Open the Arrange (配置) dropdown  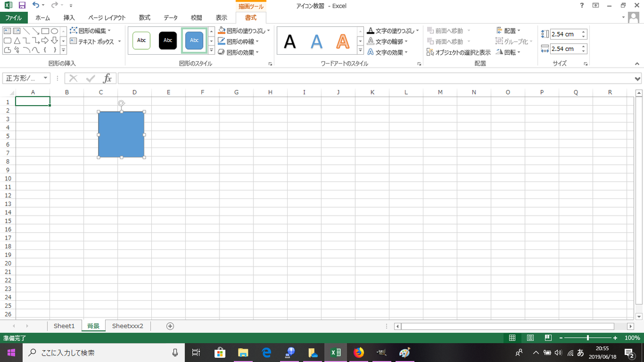[510, 30]
